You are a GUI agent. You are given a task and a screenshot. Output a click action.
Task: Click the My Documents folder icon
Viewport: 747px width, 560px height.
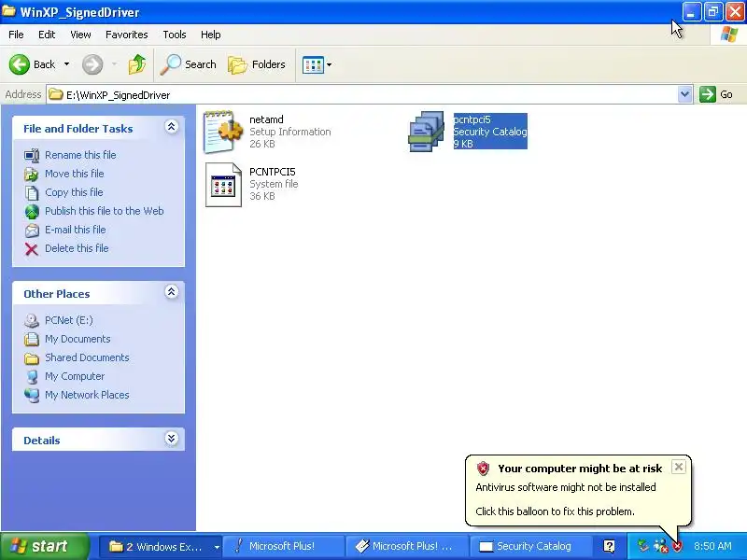pyautogui.click(x=32, y=339)
